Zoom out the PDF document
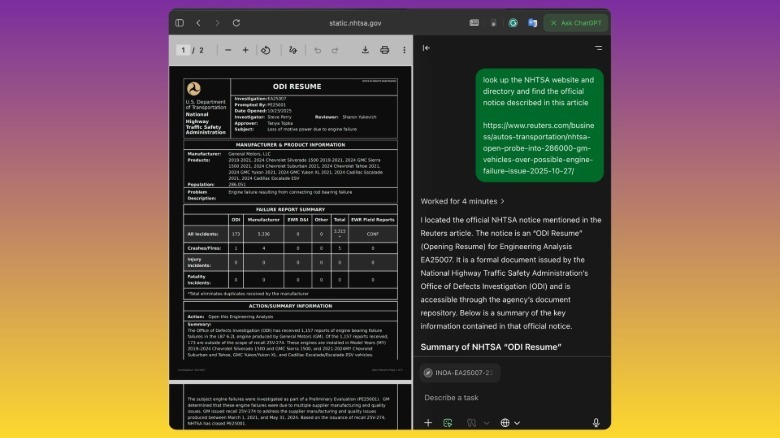 click(228, 50)
